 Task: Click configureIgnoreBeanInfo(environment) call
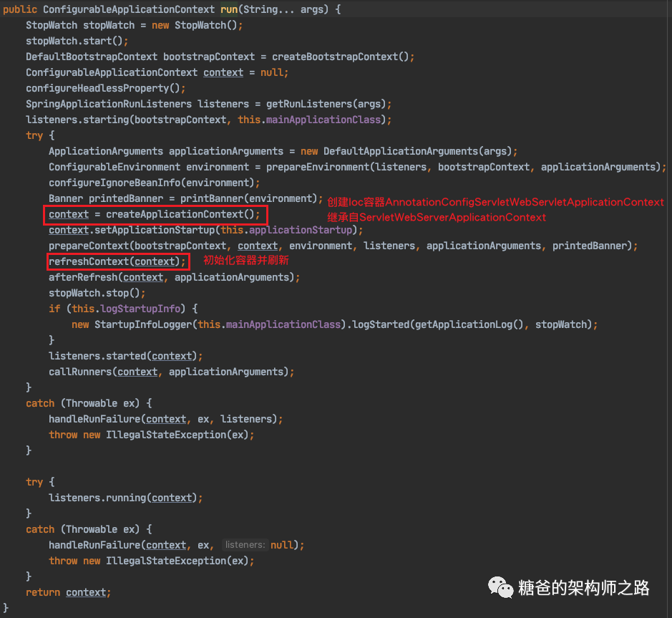pos(151,183)
